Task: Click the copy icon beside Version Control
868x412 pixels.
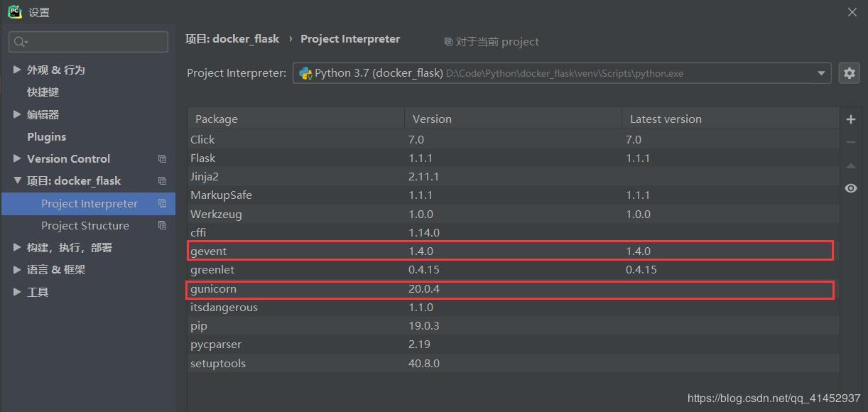Action: 162,159
